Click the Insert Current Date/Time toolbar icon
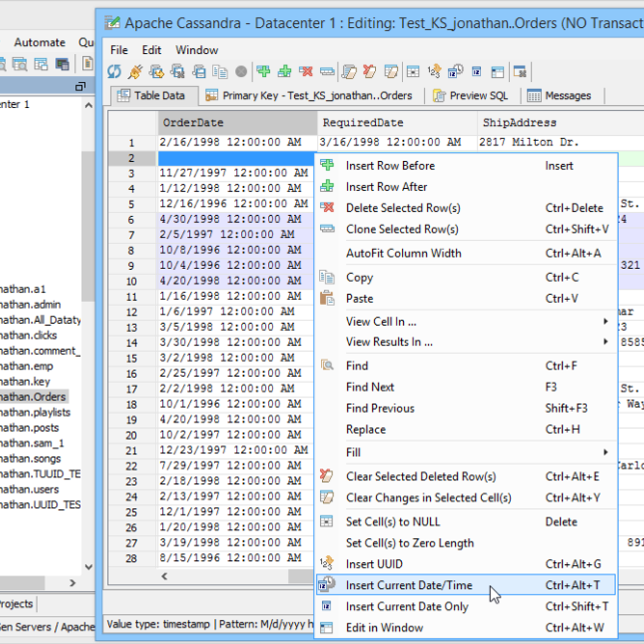Screen dimensions: 644x644 pyautogui.click(x=456, y=71)
